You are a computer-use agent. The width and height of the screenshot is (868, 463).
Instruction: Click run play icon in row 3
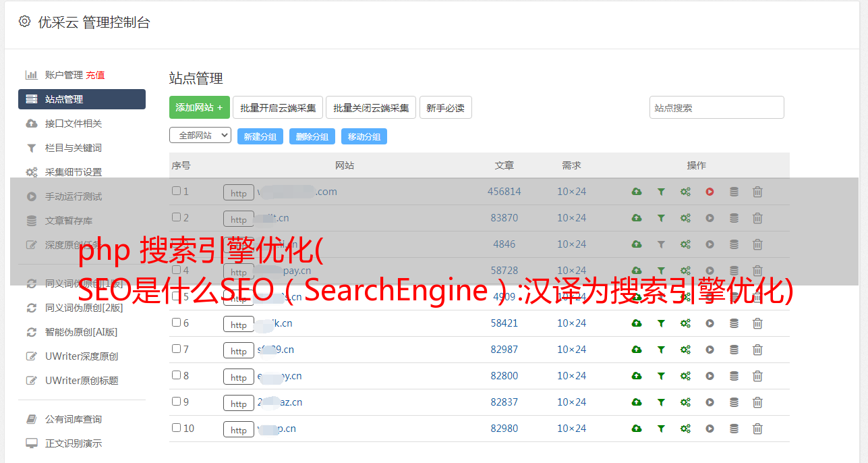(x=710, y=244)
